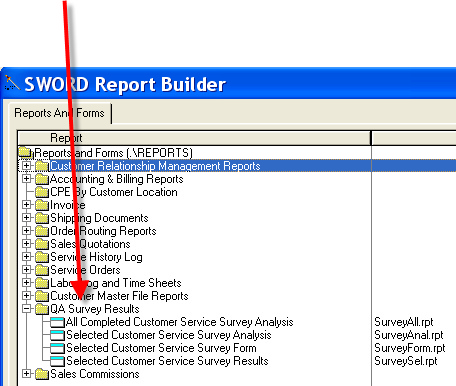Click the Report column header
The height and width of the screenshot is (386, 456).
point(194,138)
